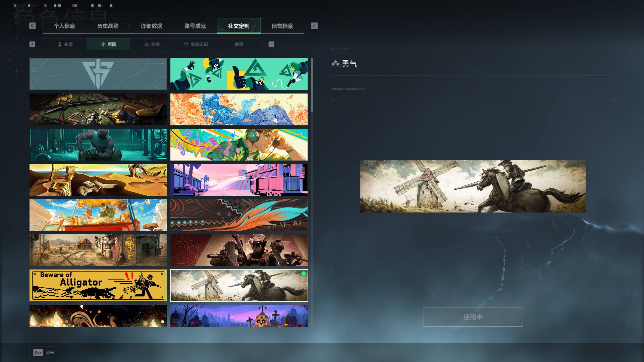The height and width of the screenshot is (362, 644).
Task: Select the surreal melting desert dog tag
Action: click(x=98, y=180)
